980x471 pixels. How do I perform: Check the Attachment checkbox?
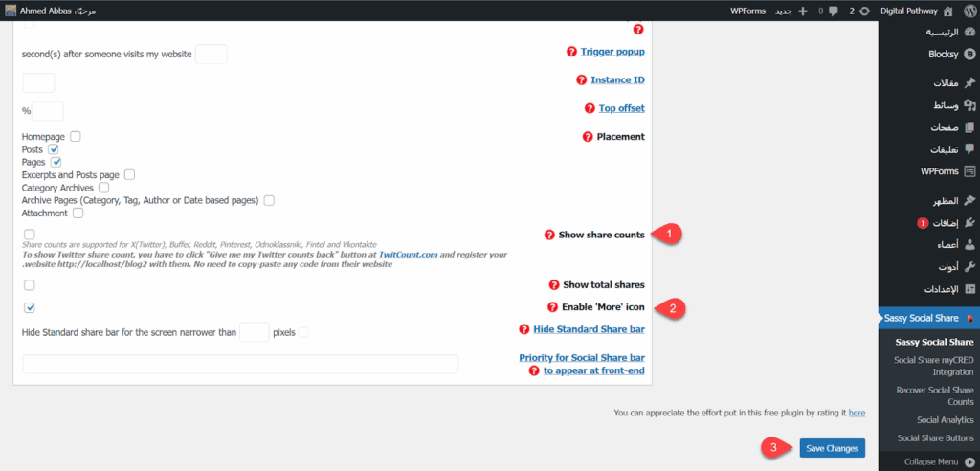point(78,213)
